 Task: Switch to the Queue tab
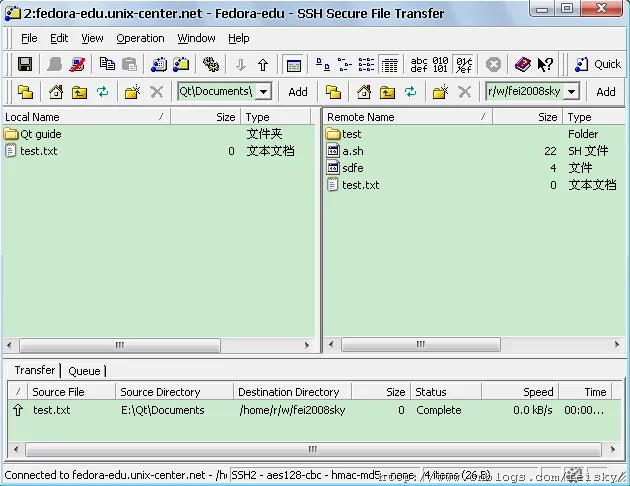click(x=84, y=371)
